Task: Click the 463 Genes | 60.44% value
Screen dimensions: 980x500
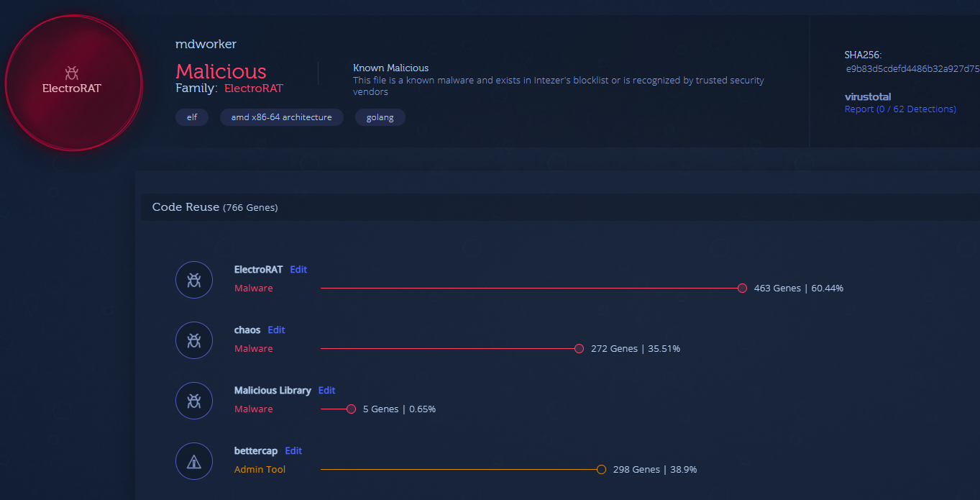Action: tap(799, 288)
